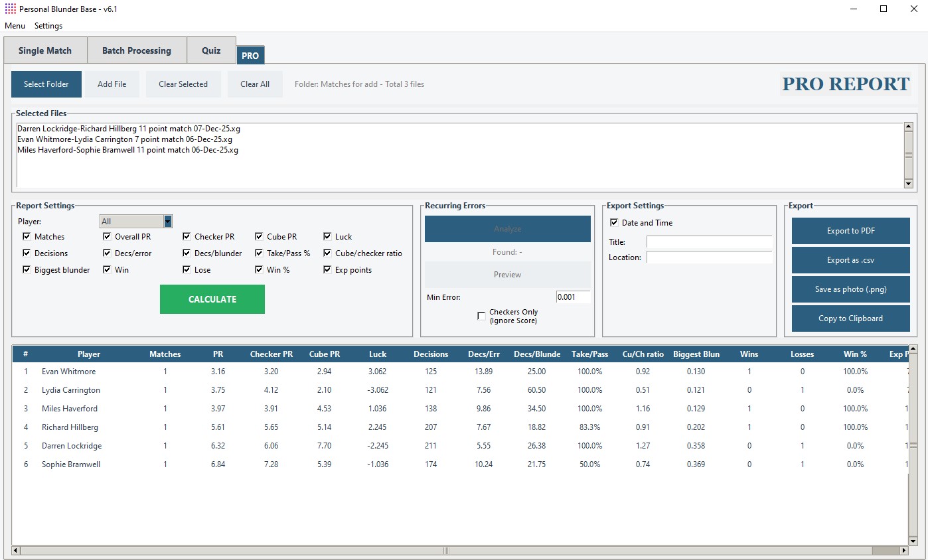Viewport: 928px width, 560px height.
Task: Enable Checkers Only (Ignore Score)
Action: tap(482, 315)
